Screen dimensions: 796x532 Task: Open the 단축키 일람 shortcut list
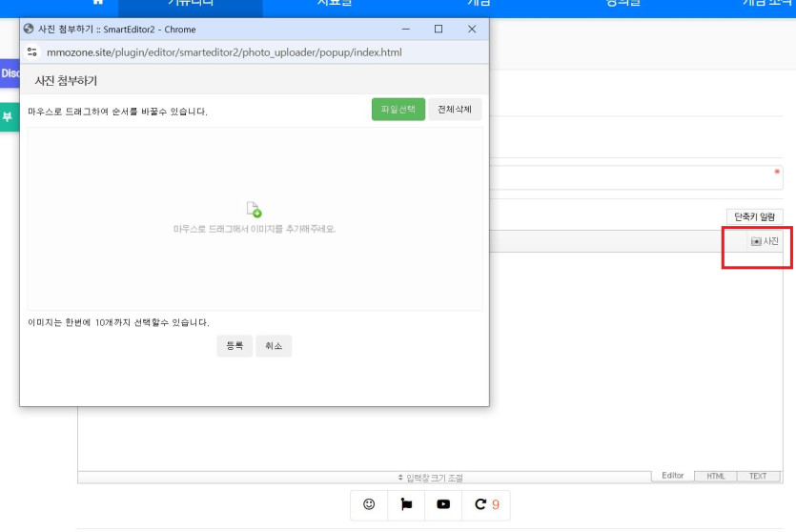point(754,216)
